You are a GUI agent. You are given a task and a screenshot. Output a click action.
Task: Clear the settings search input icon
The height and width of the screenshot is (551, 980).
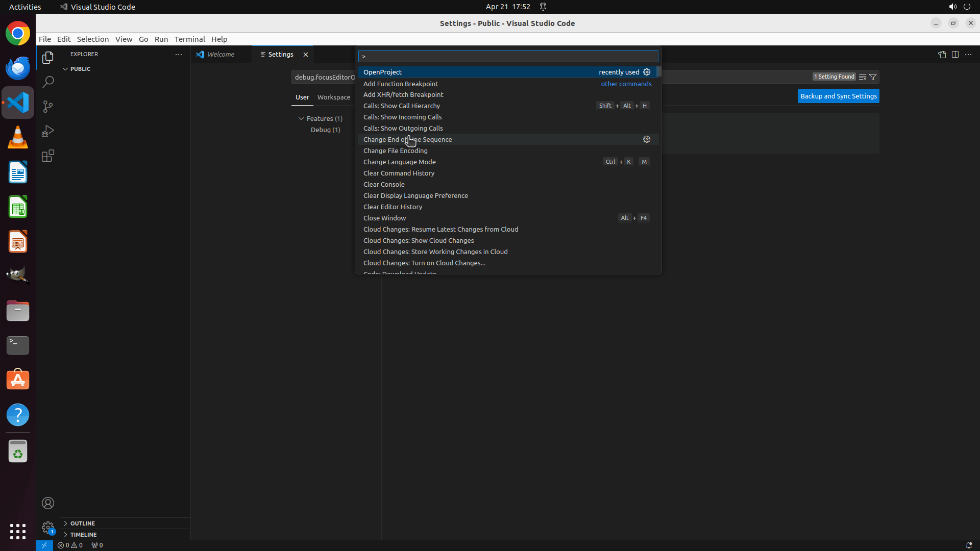[862, 77]
